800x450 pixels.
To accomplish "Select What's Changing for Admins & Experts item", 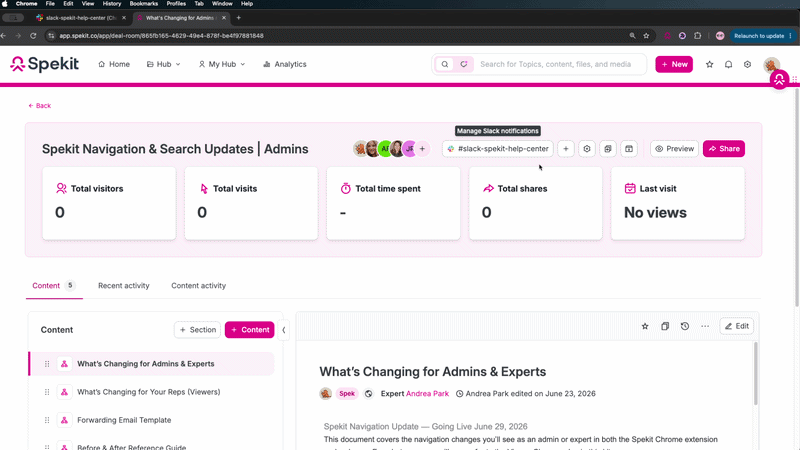I will click(152, 364).
